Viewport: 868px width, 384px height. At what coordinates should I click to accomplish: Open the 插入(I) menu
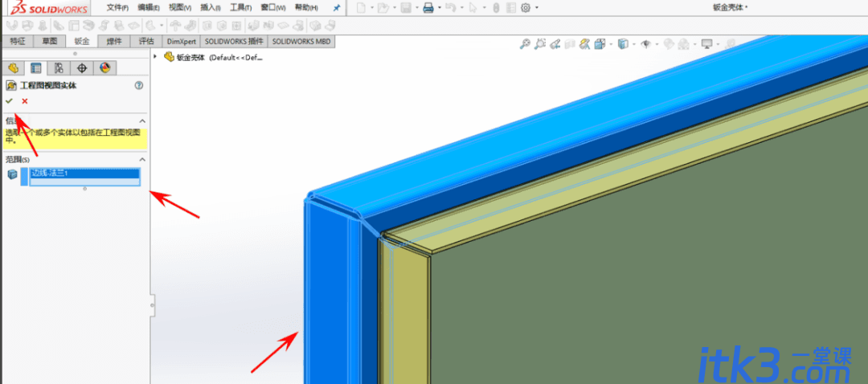tap(211, 8)
